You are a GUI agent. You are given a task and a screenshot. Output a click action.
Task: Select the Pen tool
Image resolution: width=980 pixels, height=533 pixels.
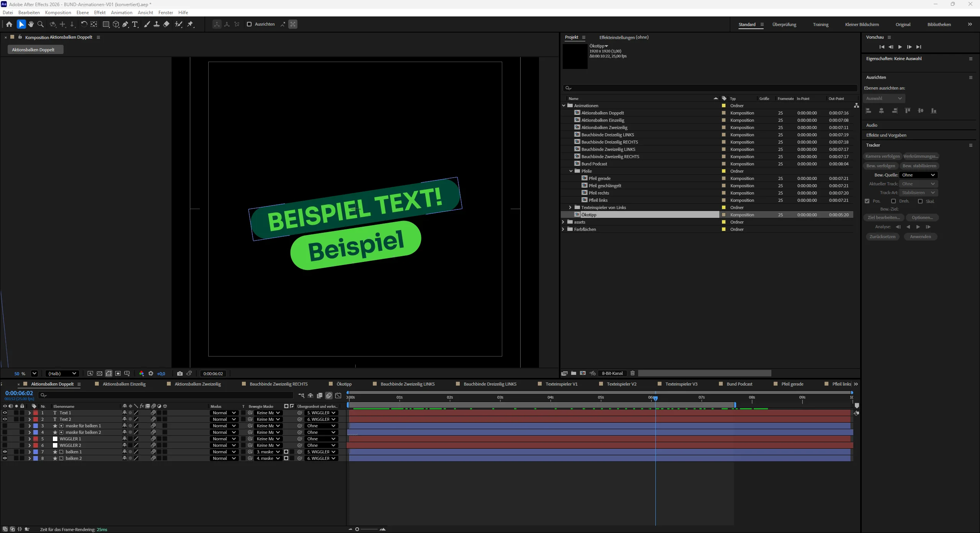[x=125, y=24]
